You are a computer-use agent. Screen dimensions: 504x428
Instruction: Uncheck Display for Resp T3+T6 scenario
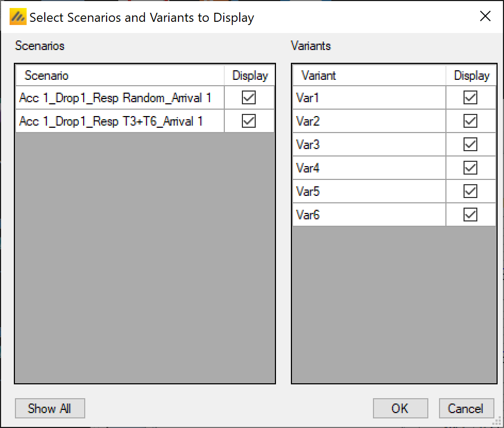pyautogui.click(x=249, y=121)
